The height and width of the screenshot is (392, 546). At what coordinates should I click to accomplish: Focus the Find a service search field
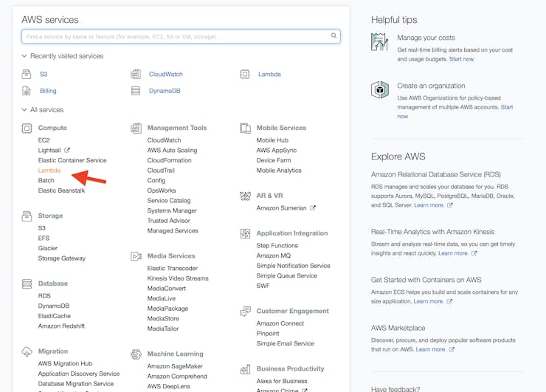(181, 37)
